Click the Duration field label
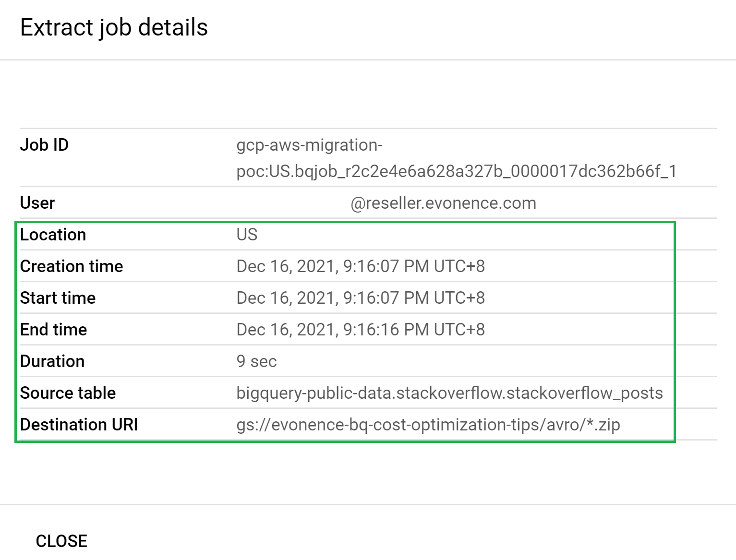 coord(52,361)
